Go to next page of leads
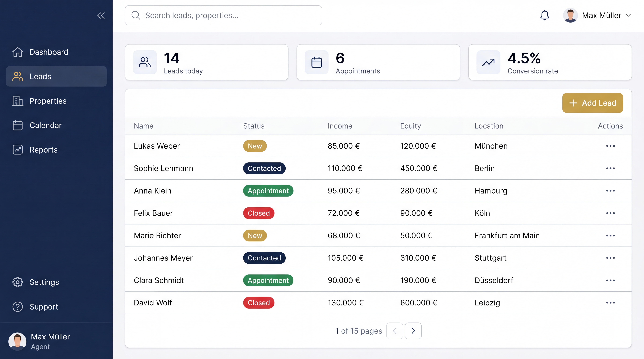This screenshot has width=644, height=359. pos(413,331)
